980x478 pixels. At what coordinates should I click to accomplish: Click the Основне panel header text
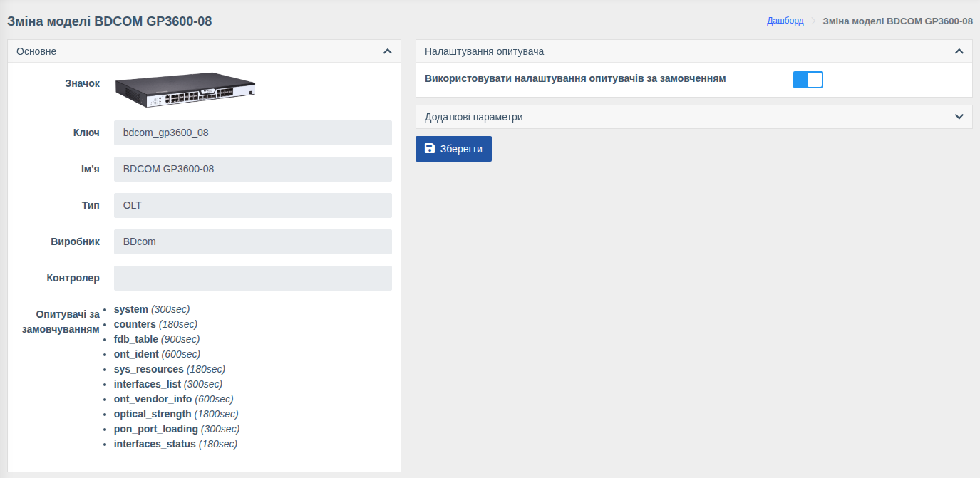pos(36,51)
